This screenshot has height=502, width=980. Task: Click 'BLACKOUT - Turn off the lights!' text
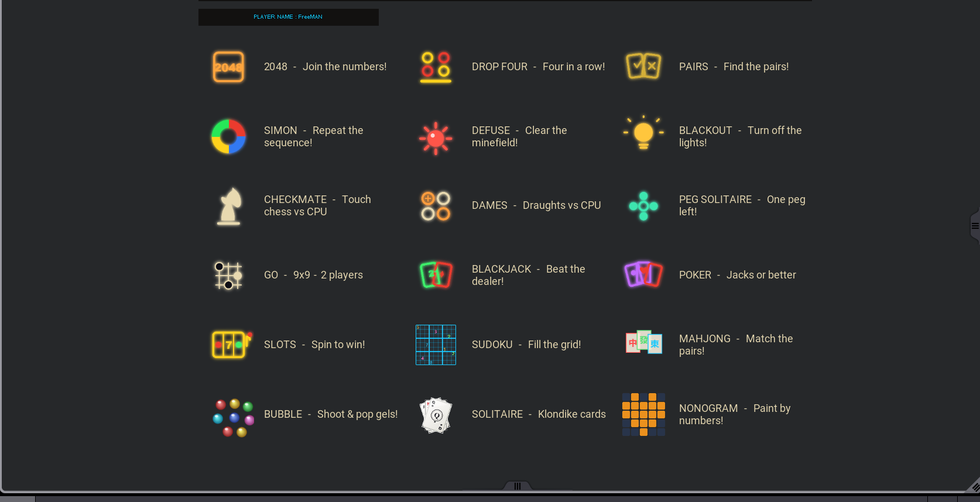(741, 136)
